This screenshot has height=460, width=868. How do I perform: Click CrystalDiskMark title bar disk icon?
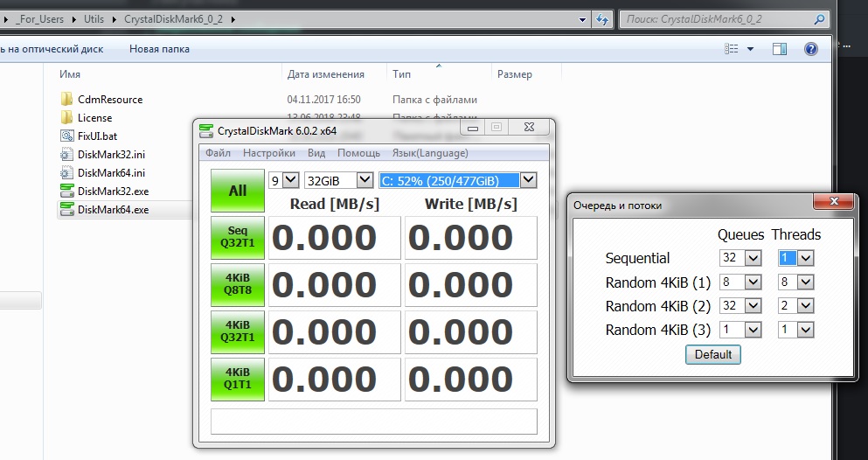pos(206,131)
